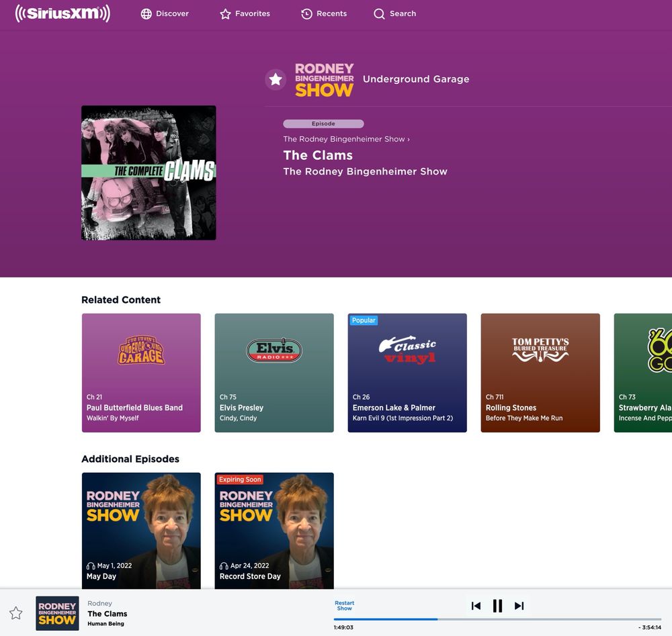The width and height of the screenshot is (672, 636).
Task: Click the Elvis Radio logo icon
Action: click(x=274, y=350)
